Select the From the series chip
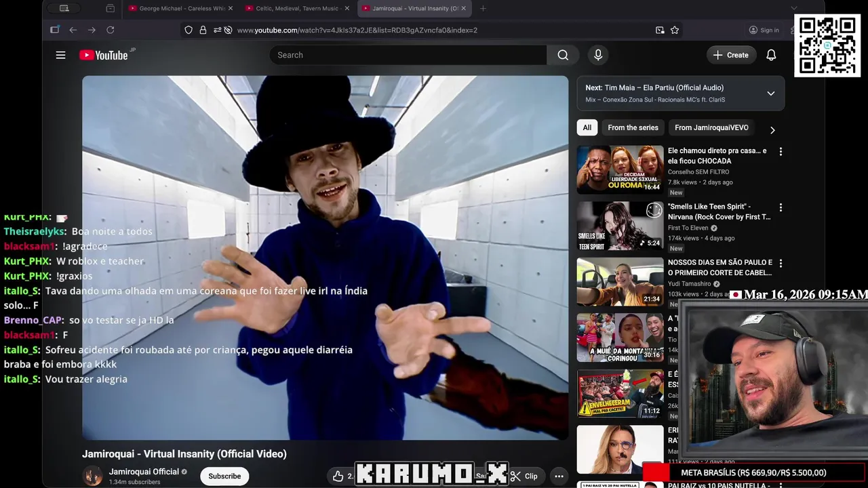This screenshot has height=488, width=868. (633, 127)
